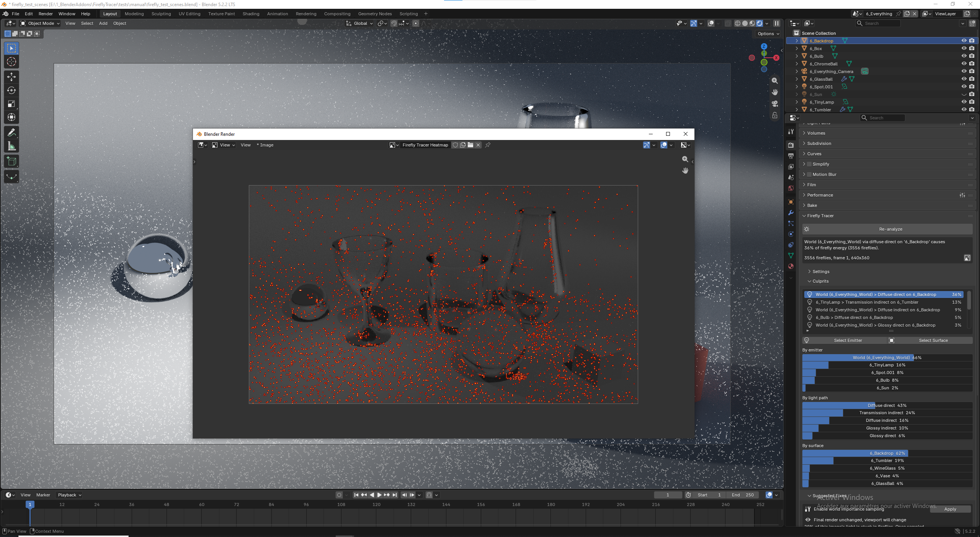Viewport: 980px width, 537px height.
Task: Click viewport zoom magnifier icon
Action: coord(775,81)
